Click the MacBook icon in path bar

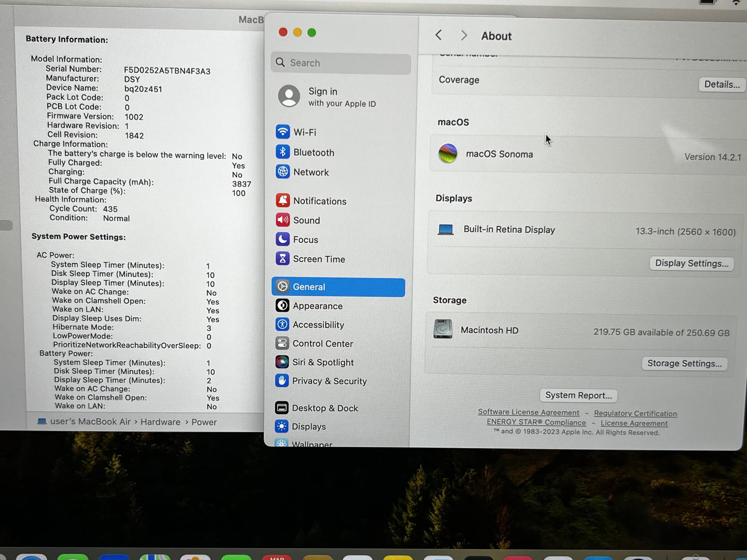(42, 421)
